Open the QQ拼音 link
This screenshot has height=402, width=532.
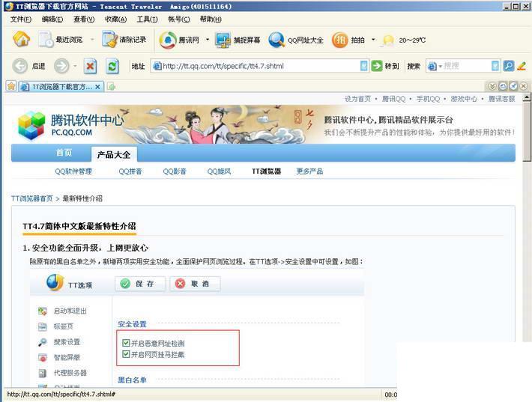click(x=130, y=171)
